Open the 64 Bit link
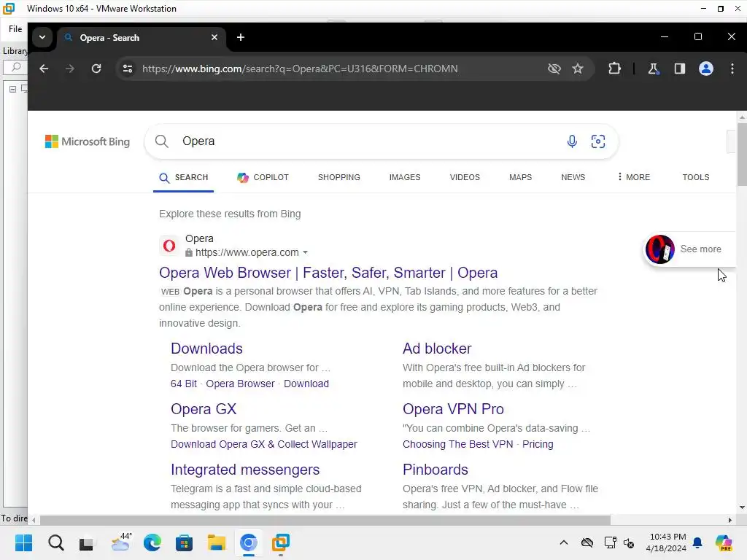 tap(184, 384)
